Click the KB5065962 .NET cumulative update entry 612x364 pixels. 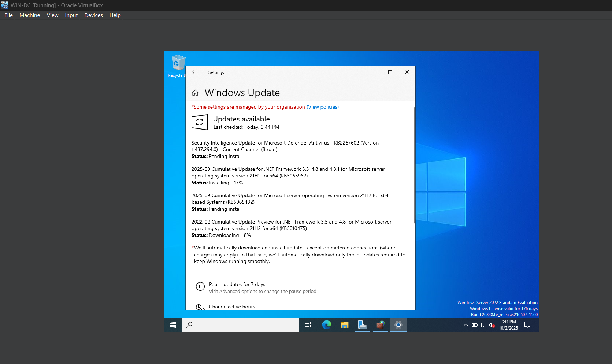(x=288, y=176)
